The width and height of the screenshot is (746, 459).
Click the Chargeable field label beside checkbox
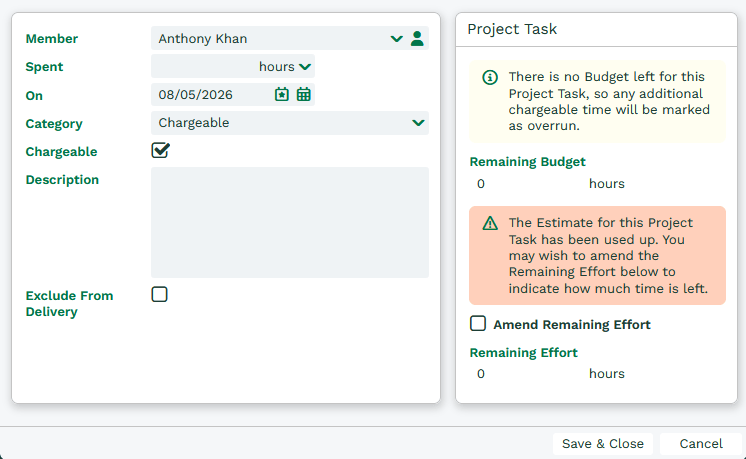click(x=61, y=152)
